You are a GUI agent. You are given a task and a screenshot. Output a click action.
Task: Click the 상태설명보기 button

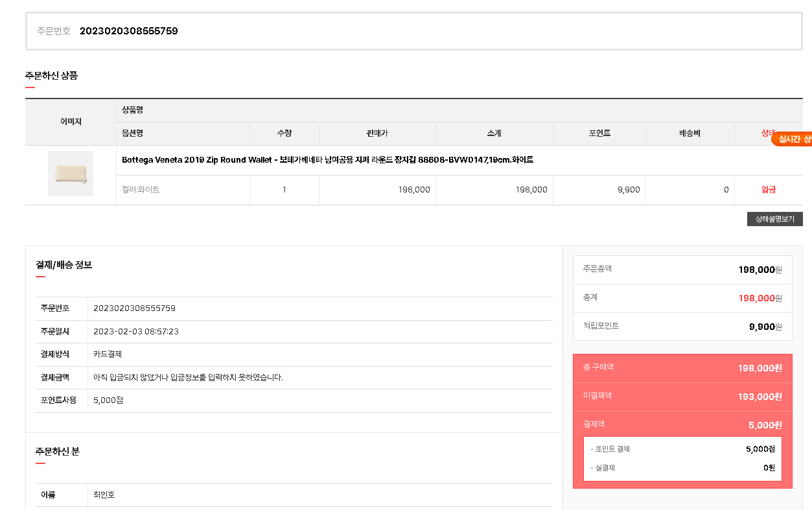(774, 219)
